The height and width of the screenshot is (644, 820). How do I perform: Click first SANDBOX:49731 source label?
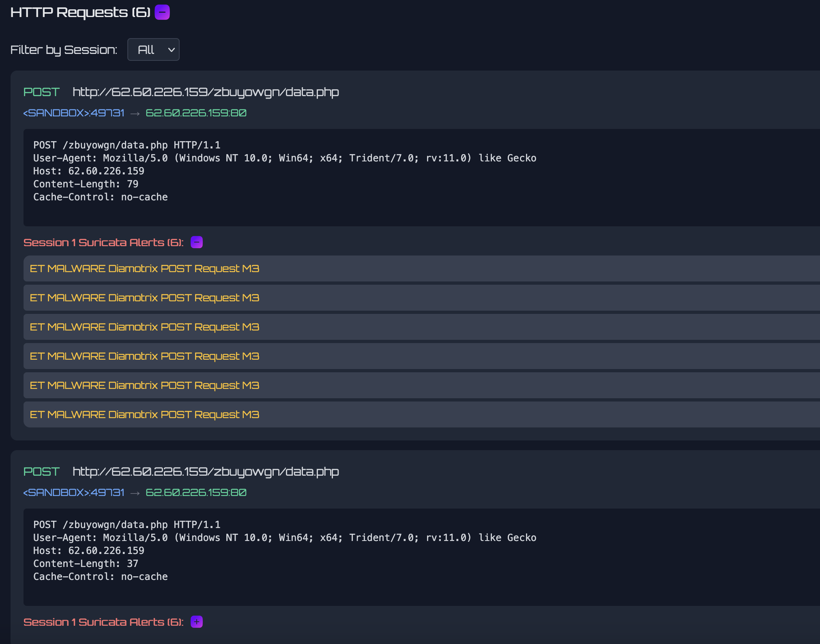(74, 113)
